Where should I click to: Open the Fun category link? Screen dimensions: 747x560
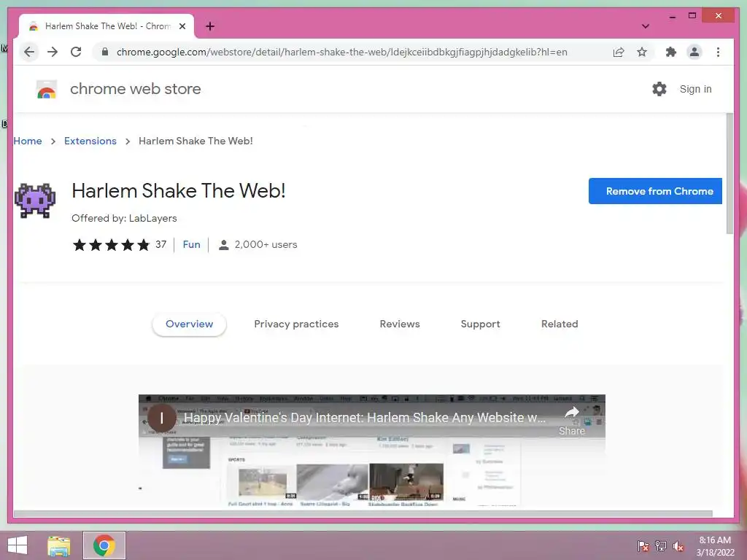192,245
